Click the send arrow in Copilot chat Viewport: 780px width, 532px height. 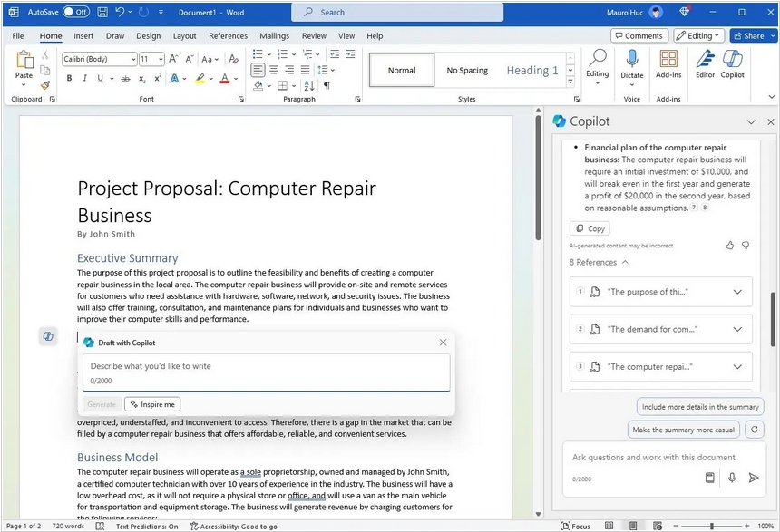(x=753, y=478)
